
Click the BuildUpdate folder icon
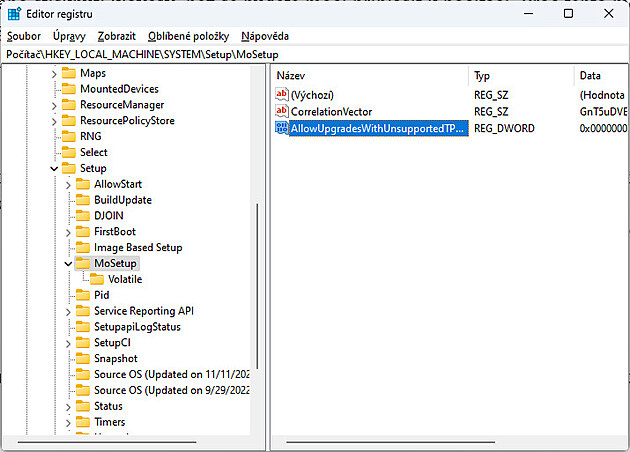pyautogui.click(x=83, y=200)
